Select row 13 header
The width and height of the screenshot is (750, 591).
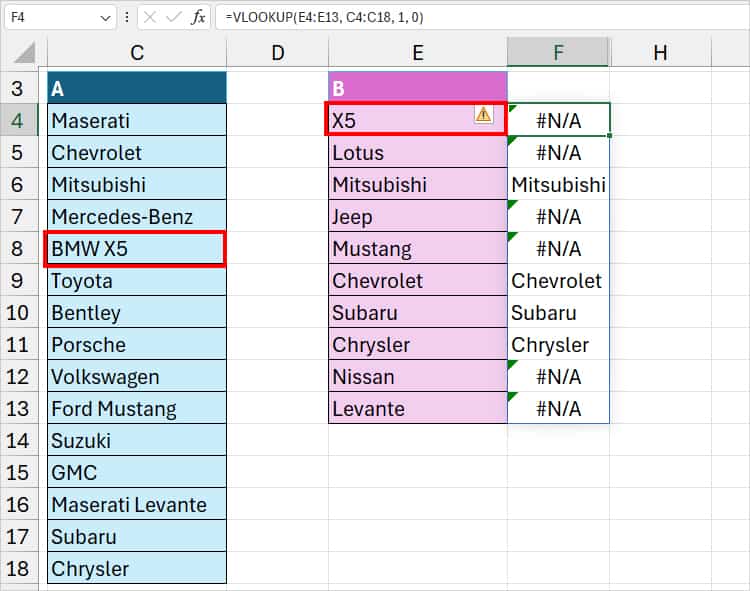point(19,408)
